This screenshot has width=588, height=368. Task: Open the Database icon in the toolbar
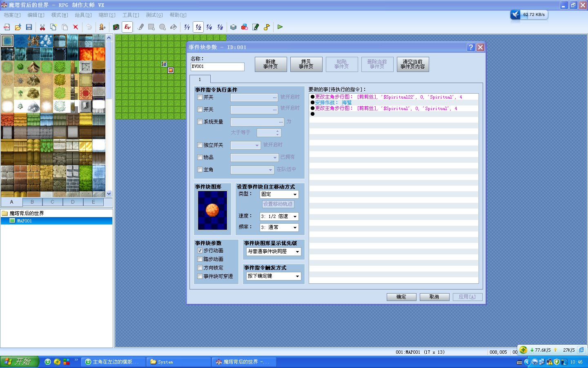[x=233, y=27]
